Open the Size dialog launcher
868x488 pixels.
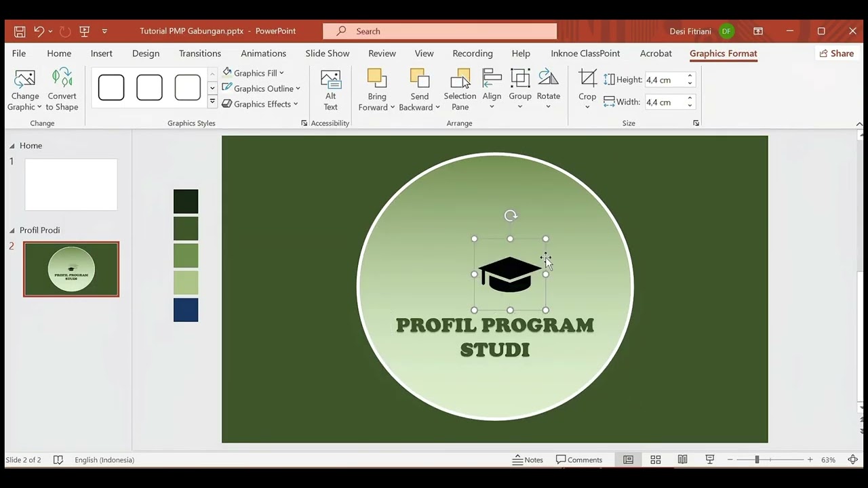pos(696,123)
